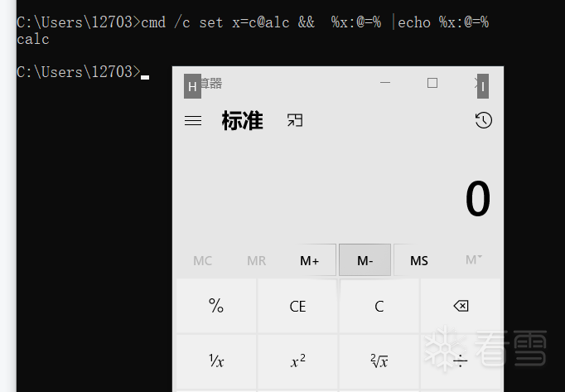Click the CE clear entry key
Viewport: 565px width, 392px height.
pos(297,306)
